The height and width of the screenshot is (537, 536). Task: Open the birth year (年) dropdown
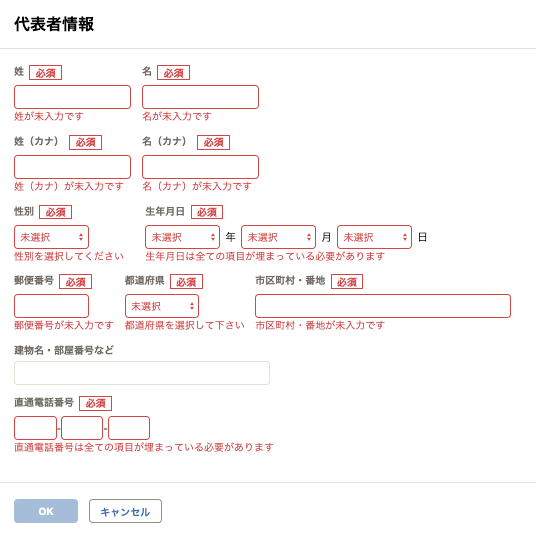tap(182, 237)
